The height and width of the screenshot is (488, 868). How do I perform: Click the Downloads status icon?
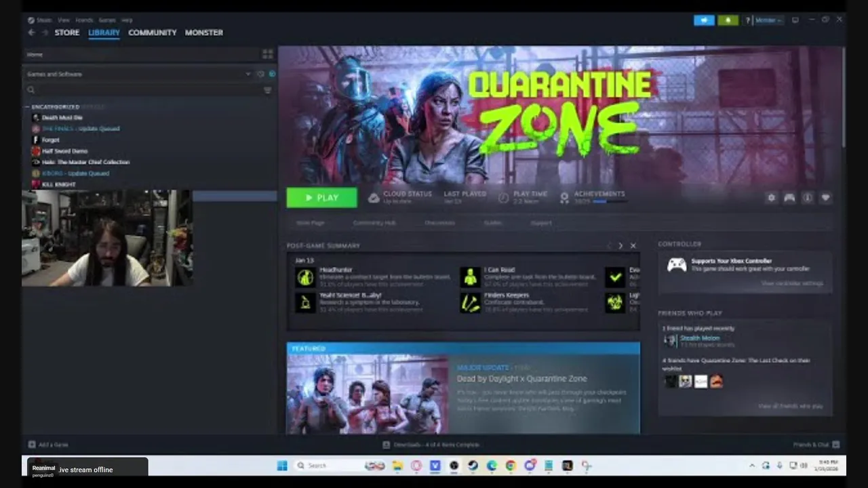(386, 445)
